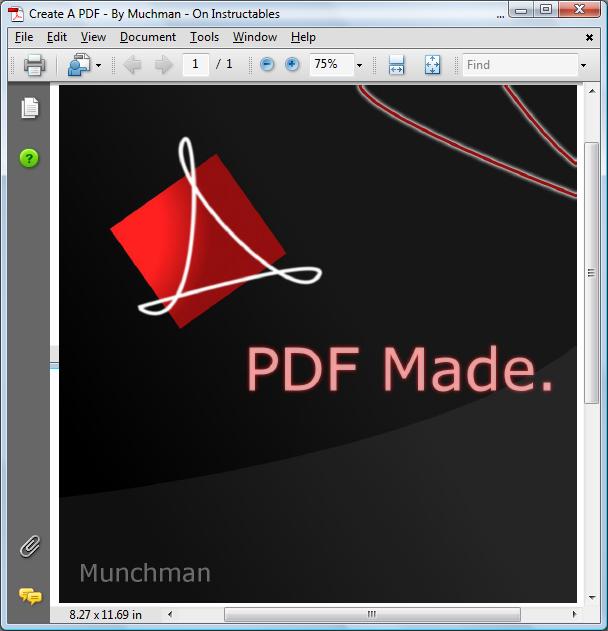
Task: Open the Document menu
Action: pos(148,37)
